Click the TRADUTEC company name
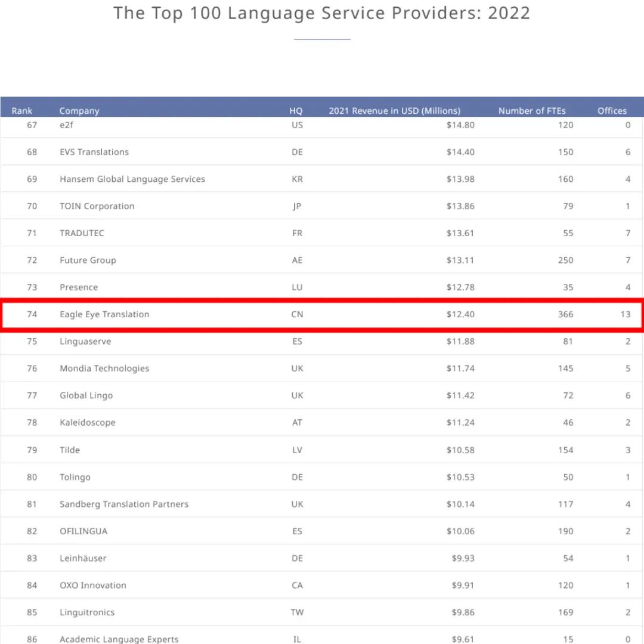This screenshot has width=644, height=644. [x=82, y=233]
